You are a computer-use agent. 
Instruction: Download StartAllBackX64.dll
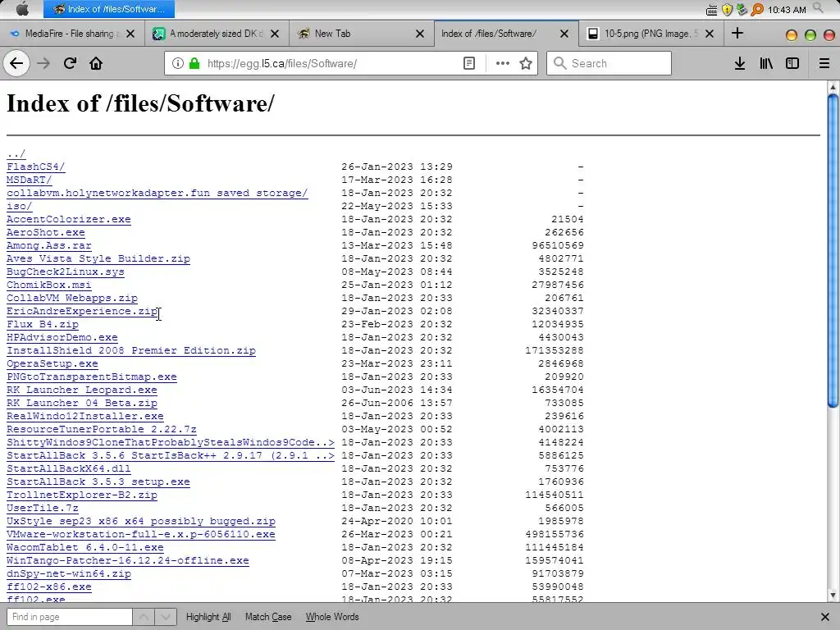coord(69,468)
